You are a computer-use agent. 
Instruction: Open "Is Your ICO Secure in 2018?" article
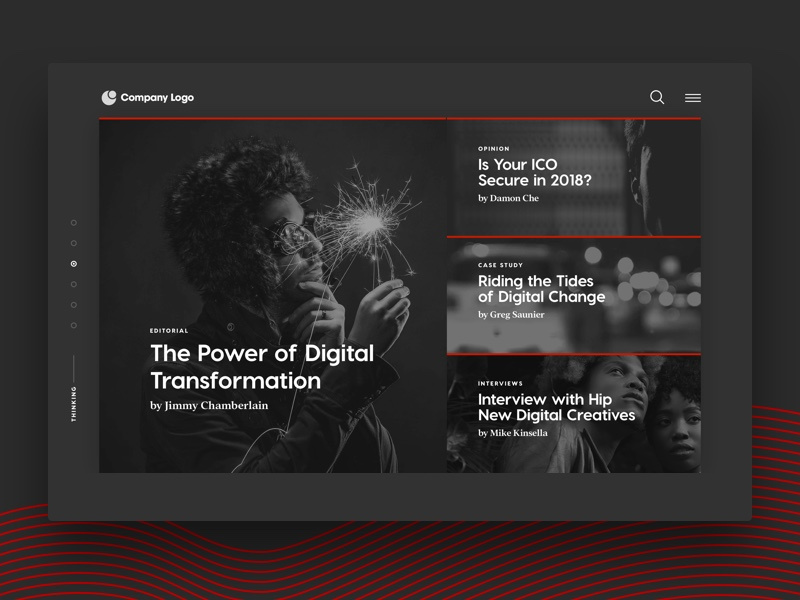coord(534,172)
